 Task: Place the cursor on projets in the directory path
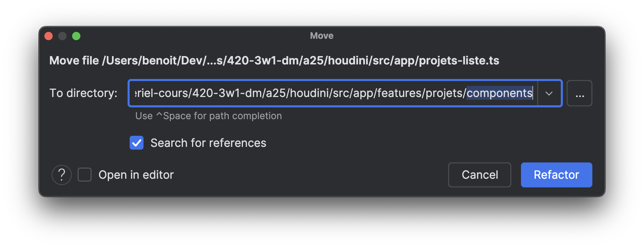click(445, 93)
